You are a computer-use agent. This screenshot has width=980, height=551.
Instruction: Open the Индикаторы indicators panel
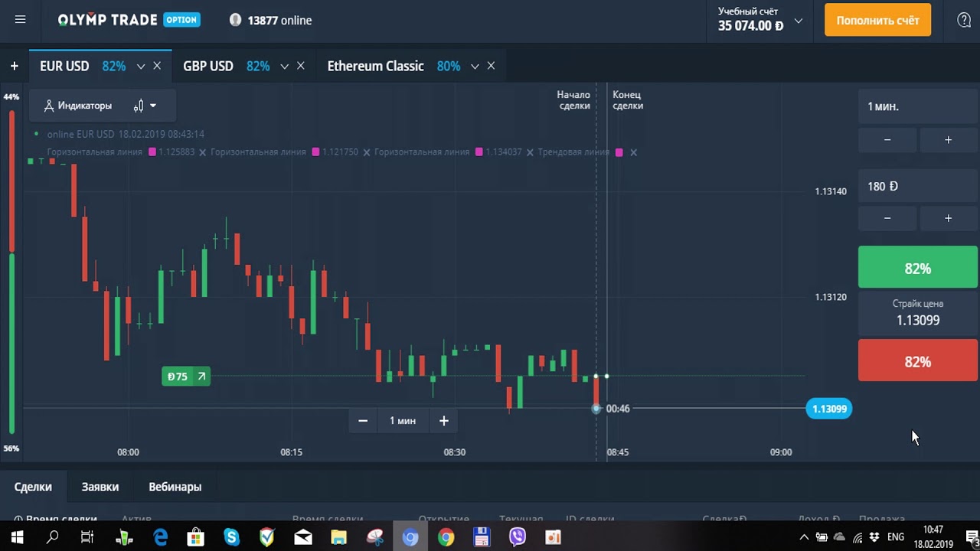[x=77, y=106]
